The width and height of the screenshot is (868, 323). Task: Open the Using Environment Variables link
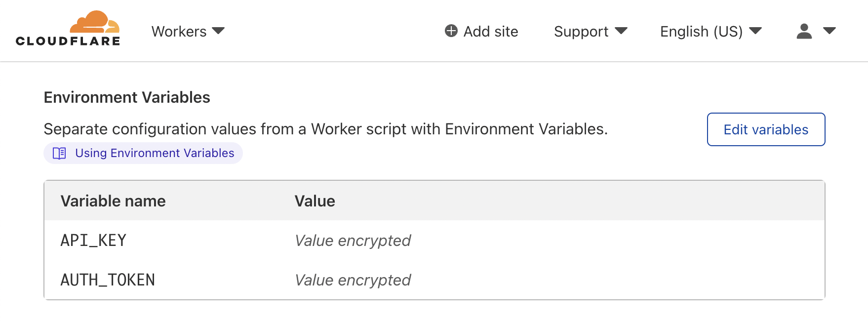tap(143, 153)
